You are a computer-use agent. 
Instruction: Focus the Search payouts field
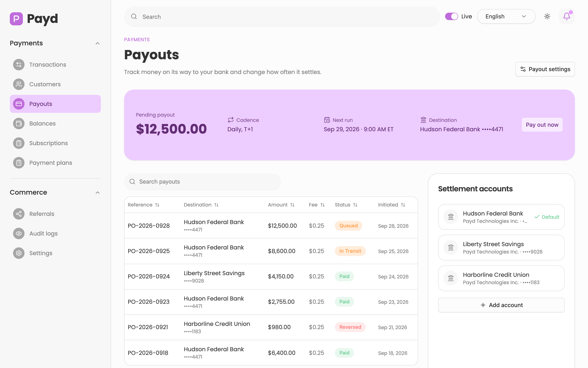coord(202,182)
